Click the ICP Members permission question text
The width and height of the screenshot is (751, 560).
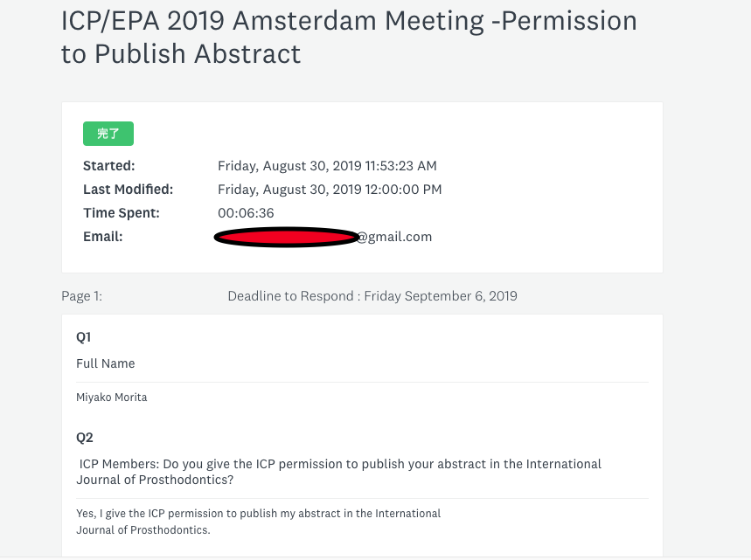340,464
